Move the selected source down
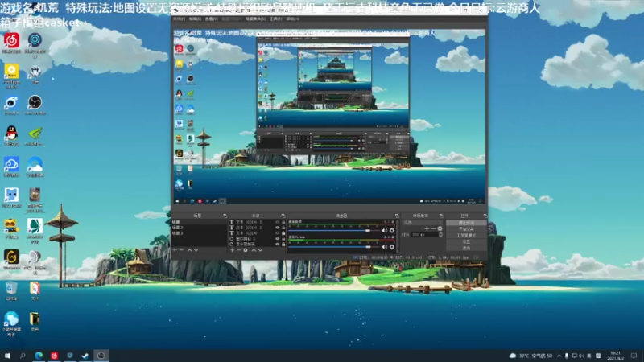 [x=260, y=250]
